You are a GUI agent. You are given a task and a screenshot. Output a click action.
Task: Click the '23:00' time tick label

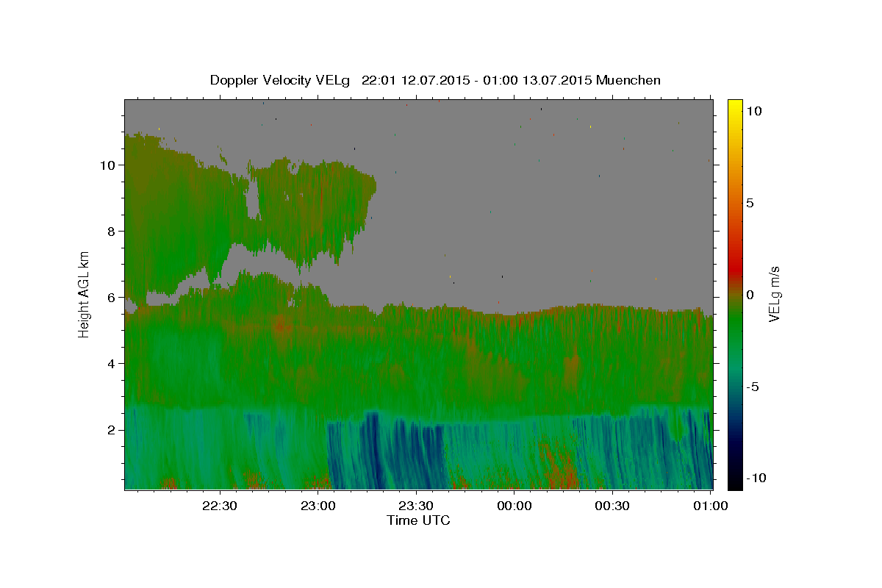[x=318, y=506]
